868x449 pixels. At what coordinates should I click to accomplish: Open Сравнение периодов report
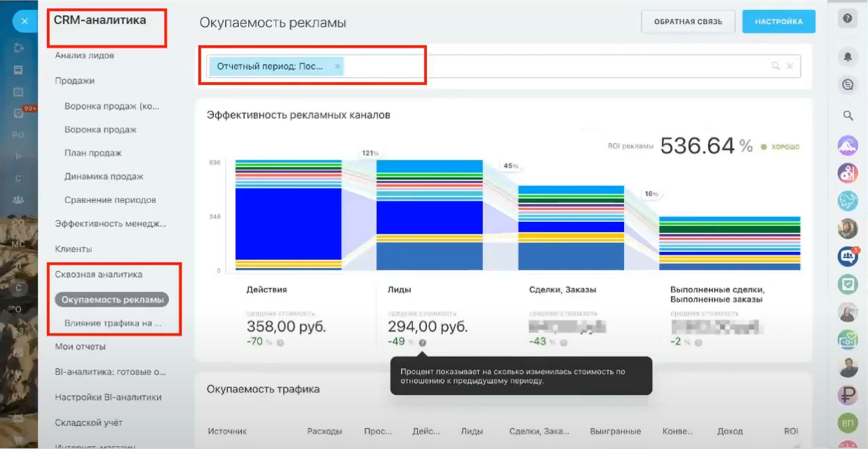coord(110,200)
